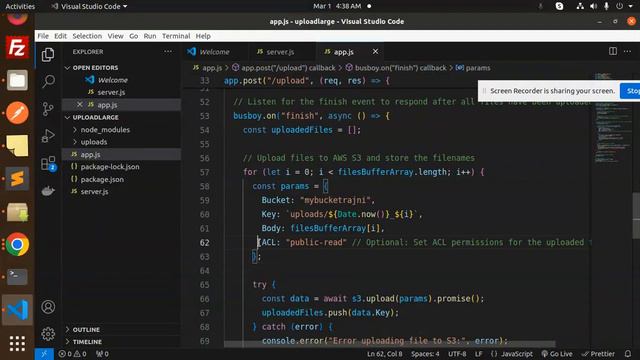Click Prettier in status bar

coord(598,354)
